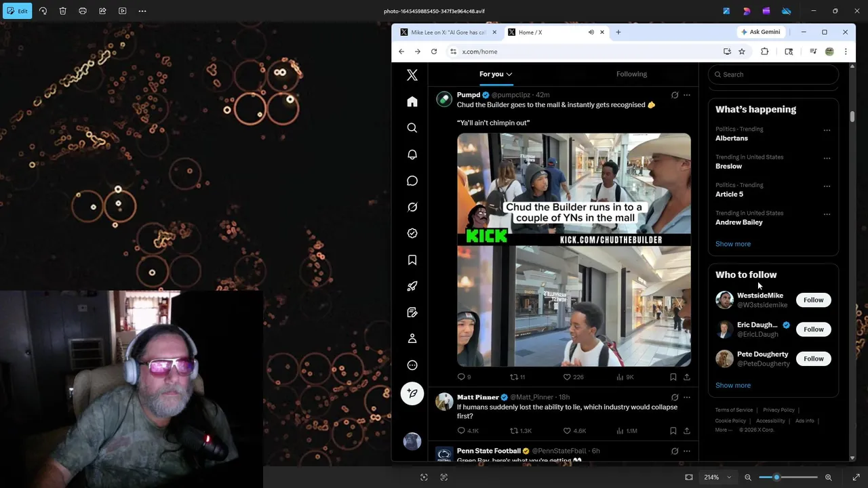
Task: Go back in the browser
Action: (401, 52)
